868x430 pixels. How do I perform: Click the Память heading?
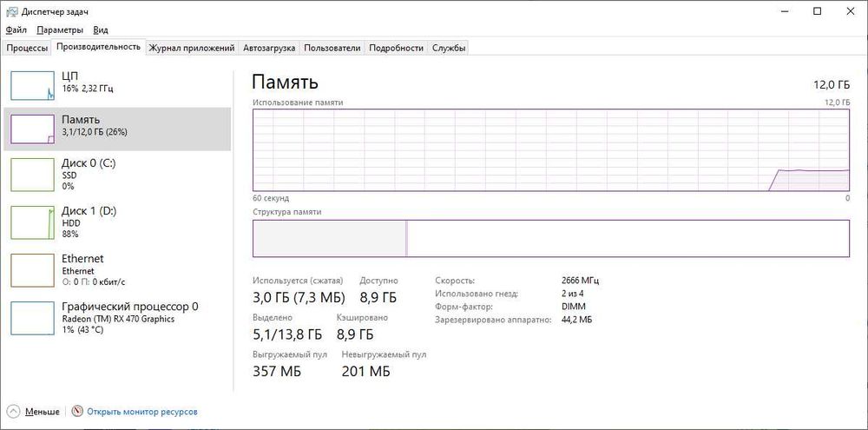[x=285, y=83]
